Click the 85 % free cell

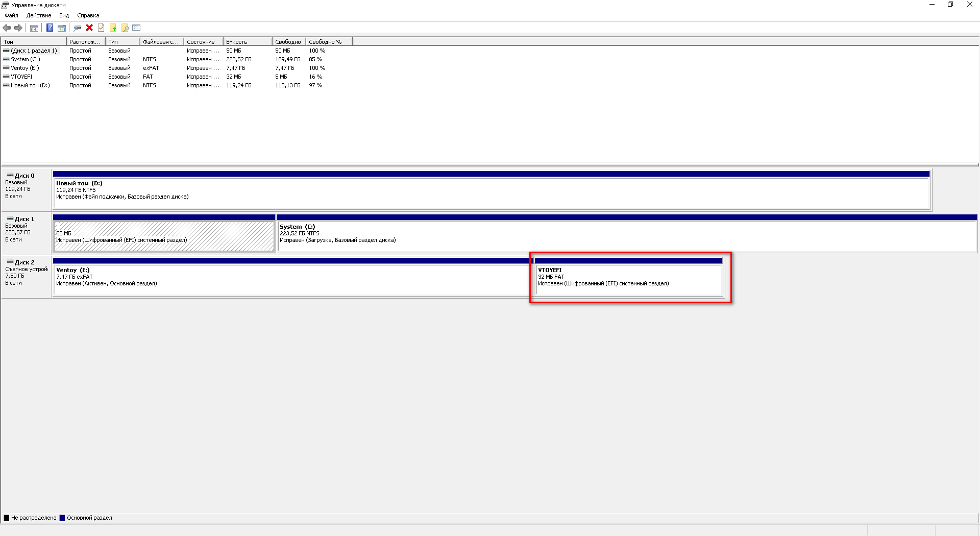point(315,59)
